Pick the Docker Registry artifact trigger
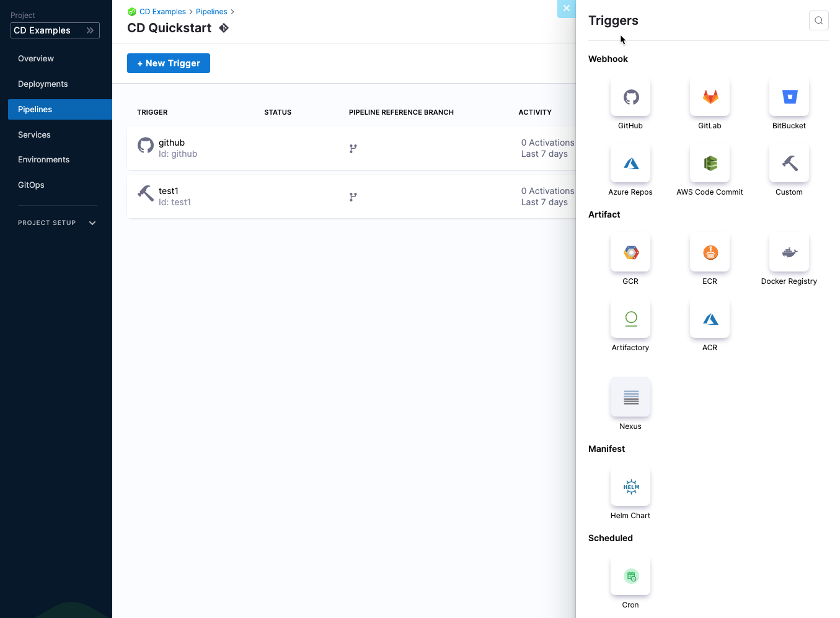 click(x=789, y=253)
